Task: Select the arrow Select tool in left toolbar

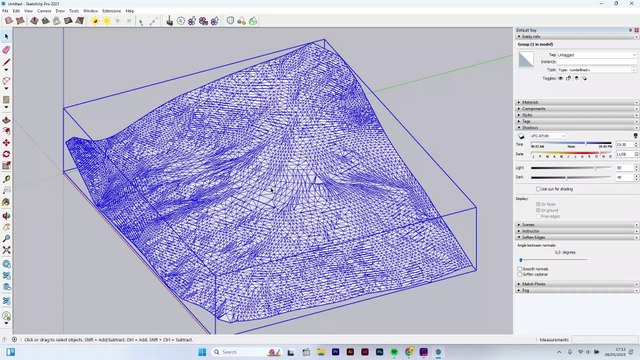Action: coord(6,37)
